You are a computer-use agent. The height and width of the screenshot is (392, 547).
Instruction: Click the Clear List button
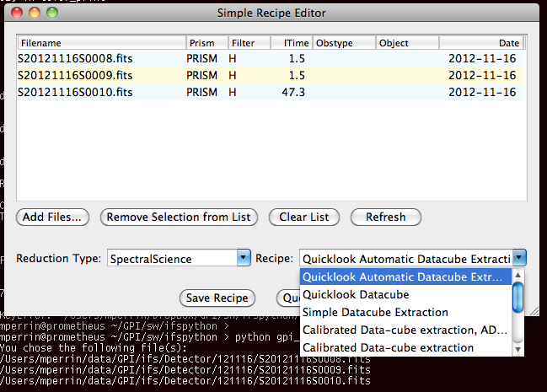304,217
